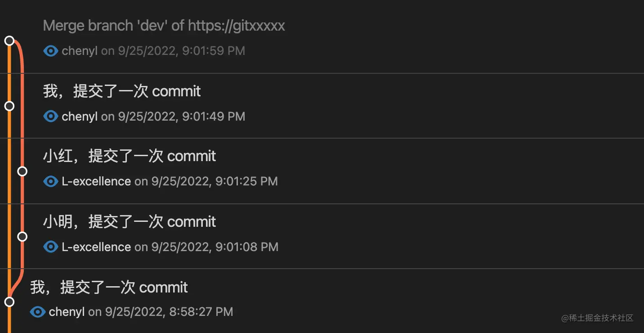644x333 pixels.
Task: Click the timestamp 9/25/2022, 8:58:27 PM
Action: point(169,312)
